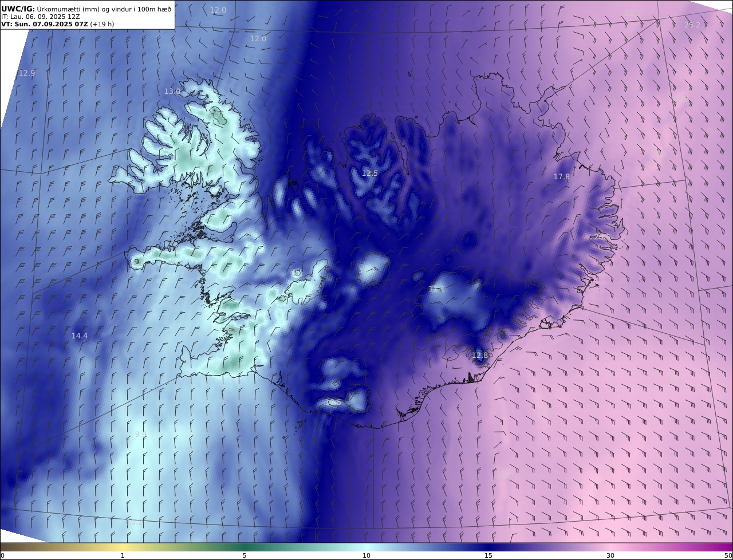Click the colorbar tick label 0
Image resolution: width=733 pixels, height=560 pixels.
[x=2, y=555]
